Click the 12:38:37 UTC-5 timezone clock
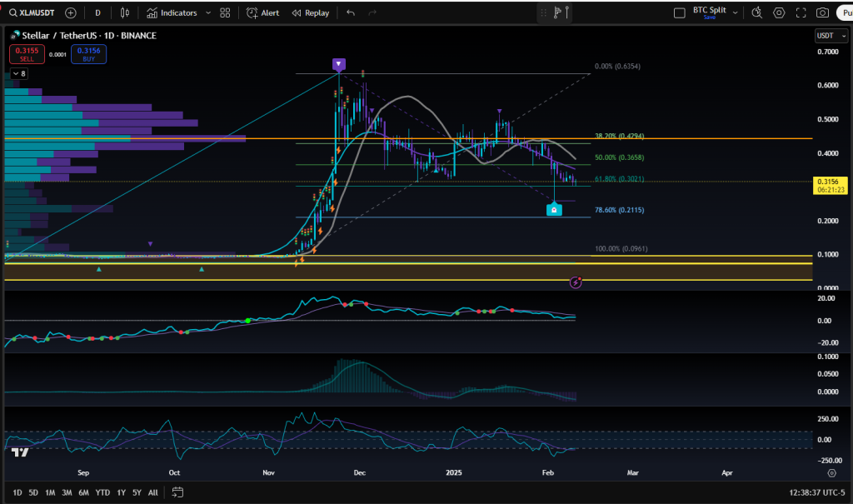This screenshot has width=853, height=504. tap(817, 492)
